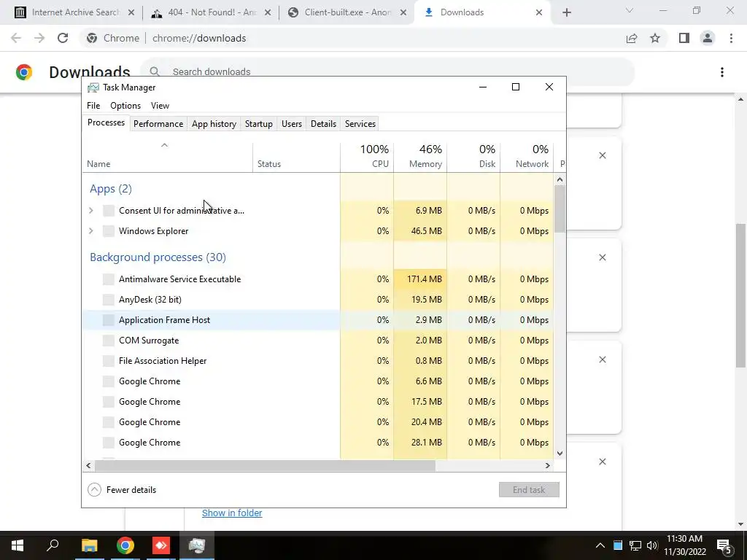Click search magnifier in Downloads

click(155, 72)
